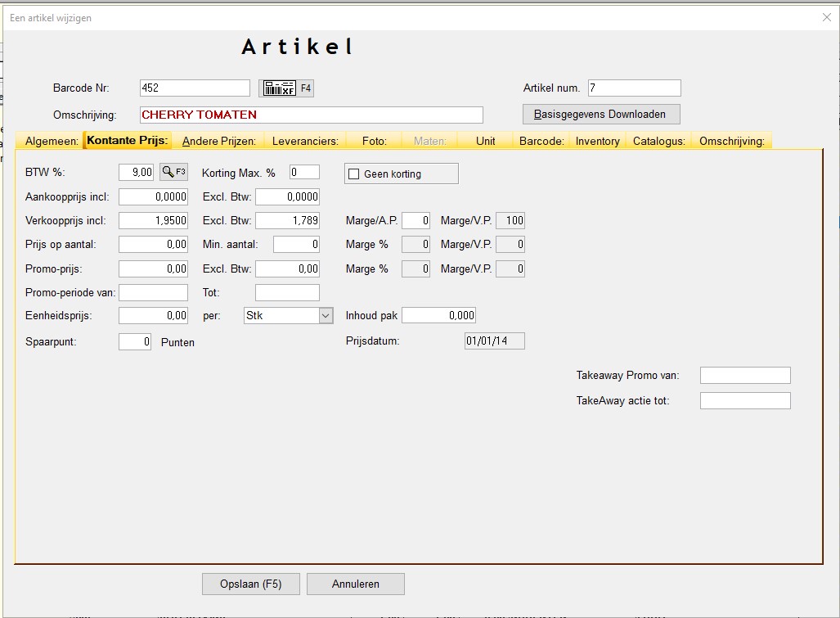Click the barcode scan F4 button
Image resolution: width=840 pixels, height=618 pixels.
pos(286,88)
